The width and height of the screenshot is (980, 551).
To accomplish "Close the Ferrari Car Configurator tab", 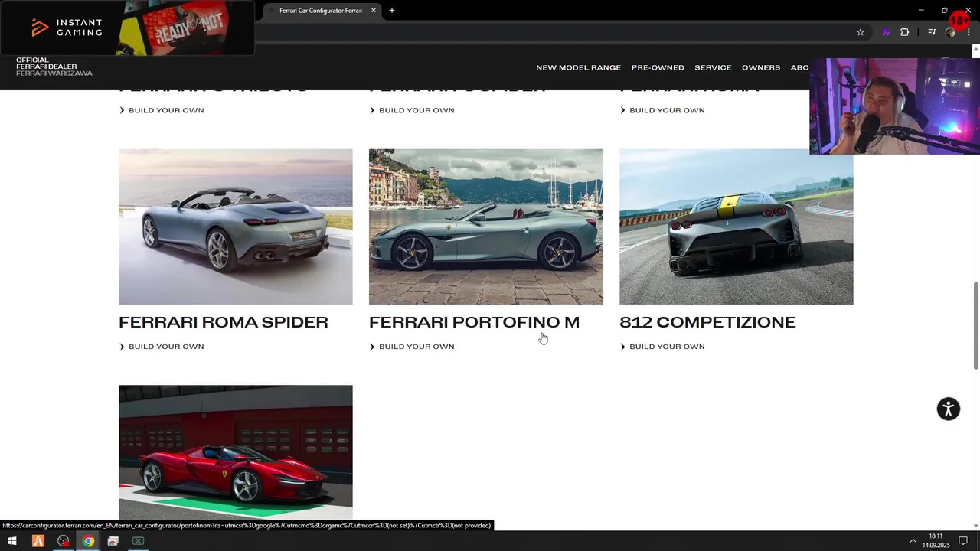I will [x=374, y=11].
